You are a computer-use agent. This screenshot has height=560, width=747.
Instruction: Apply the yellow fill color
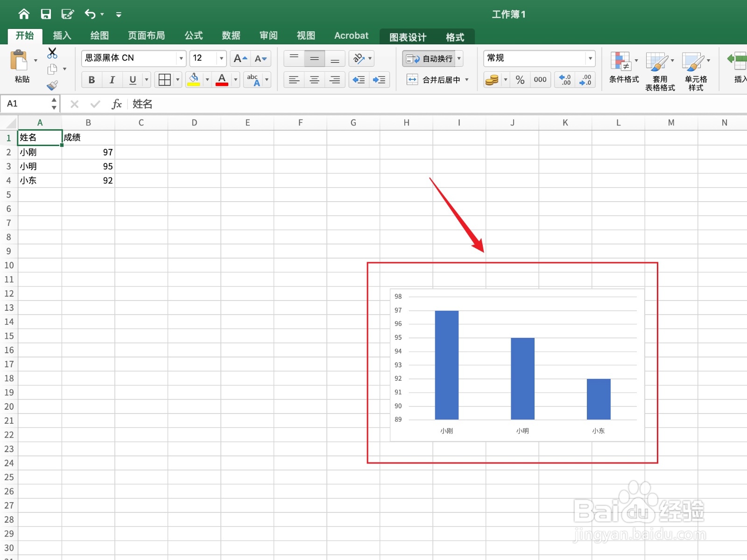click(x=194, y=80)
